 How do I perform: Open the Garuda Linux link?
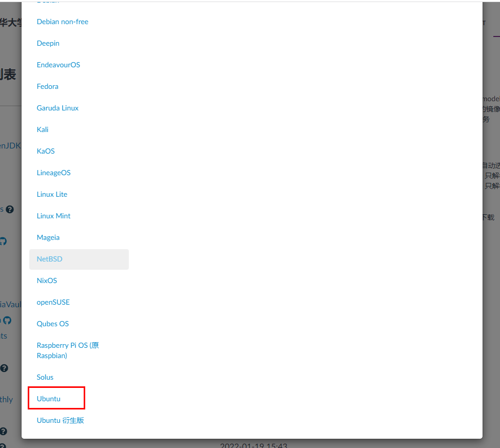[57, 108]
